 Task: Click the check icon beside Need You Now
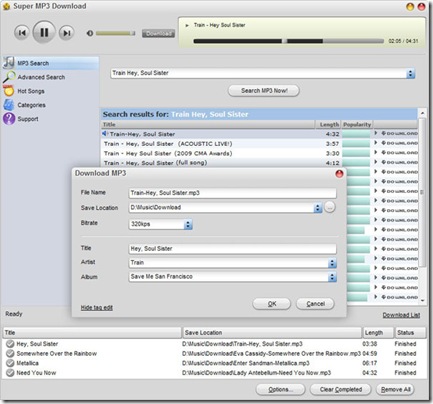tap(10, 373)
